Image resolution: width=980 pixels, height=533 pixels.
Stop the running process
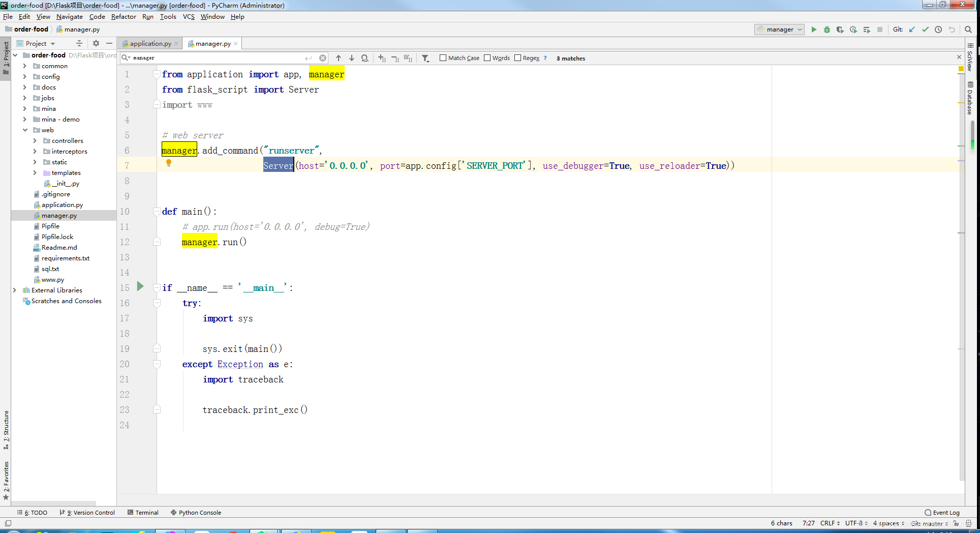(x=880, y=29)
